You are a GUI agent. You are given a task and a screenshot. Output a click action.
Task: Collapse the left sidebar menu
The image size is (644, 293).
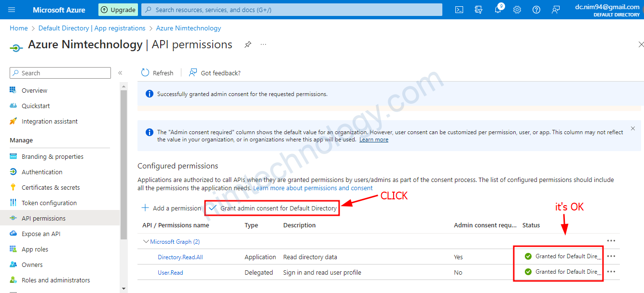point(120,73)
